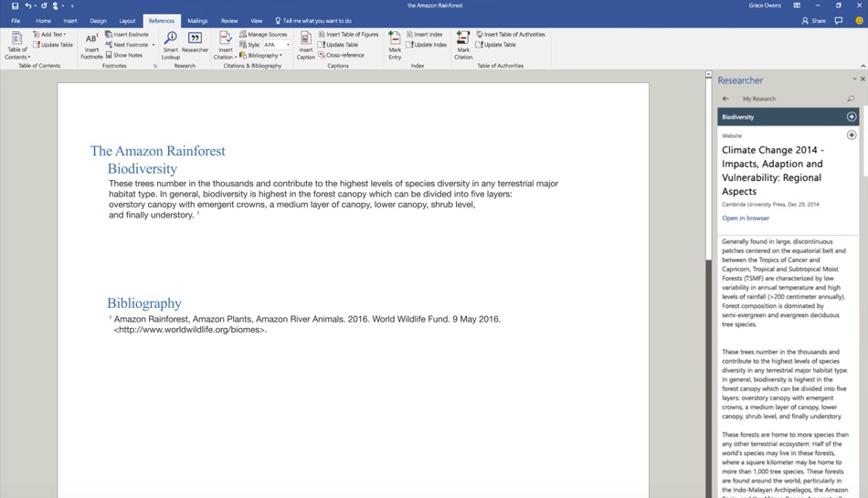The height and width of the screenshot is (498, 868).
Task: Add the Biodiversity topic with its plus icon
Action: [x=852, y=117]
